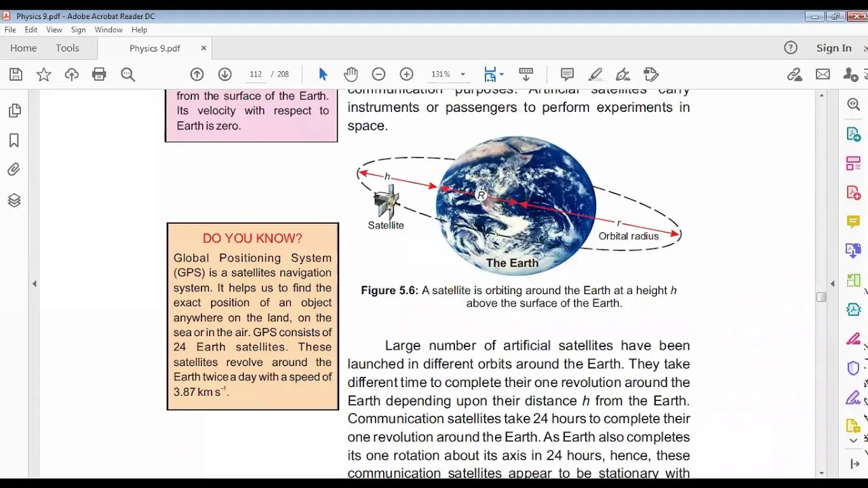
Task: Click the page number 112 field
Action: tap(256, 75)
